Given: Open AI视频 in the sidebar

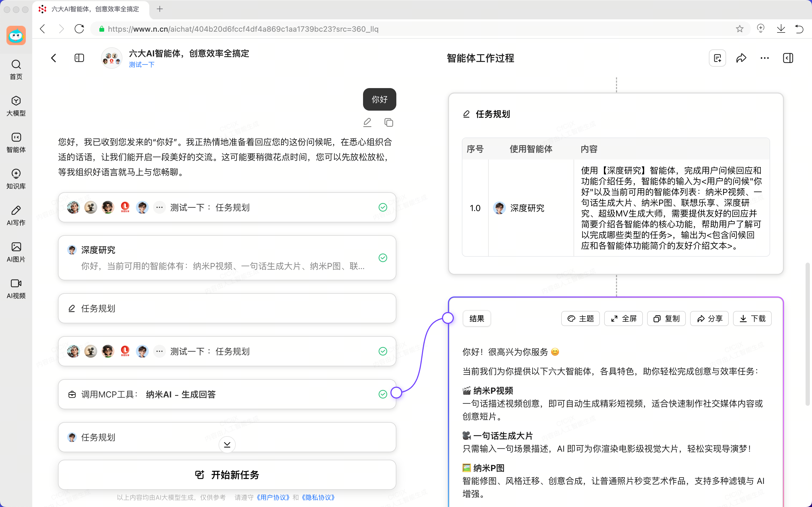Looking at the screenshot, I should click(16, 289).
